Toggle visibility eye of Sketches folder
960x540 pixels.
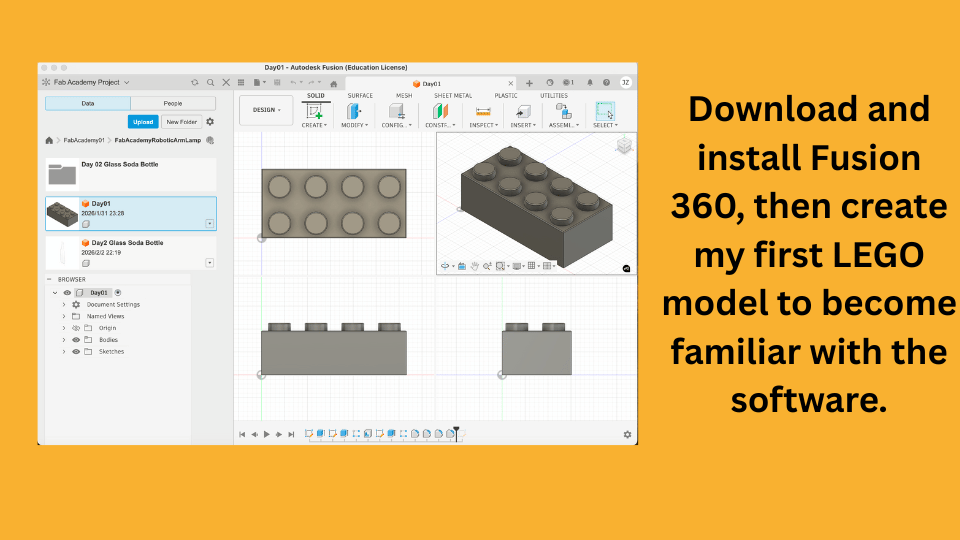point(76,351)
